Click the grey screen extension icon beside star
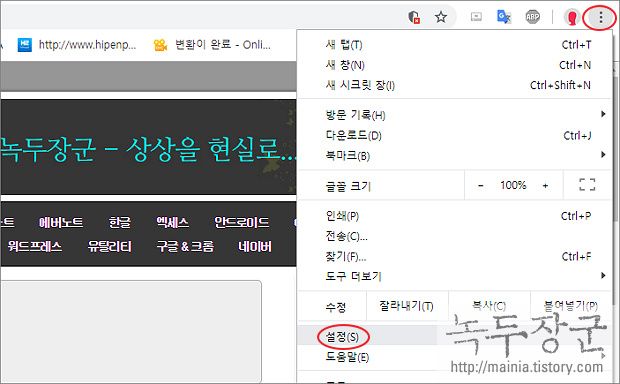This screenshot has width=620, height=384. click(x=476, y=17)
